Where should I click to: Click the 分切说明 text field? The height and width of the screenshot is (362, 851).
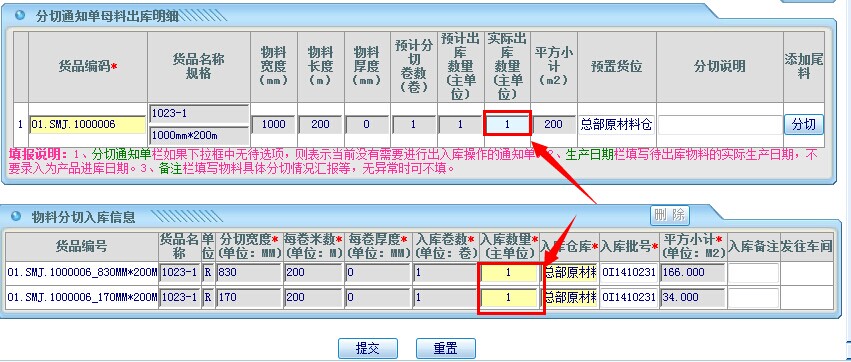pyautogui.click(x=720, y=125)
